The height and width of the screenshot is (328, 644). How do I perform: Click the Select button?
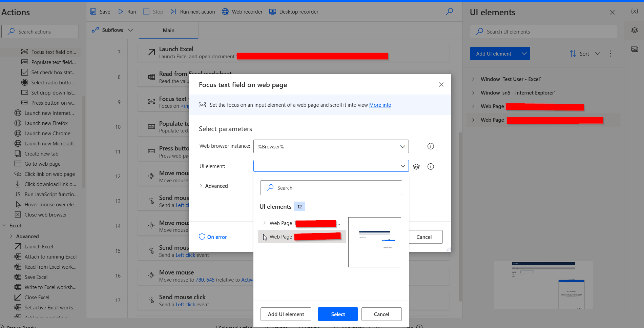coord(337,314)
